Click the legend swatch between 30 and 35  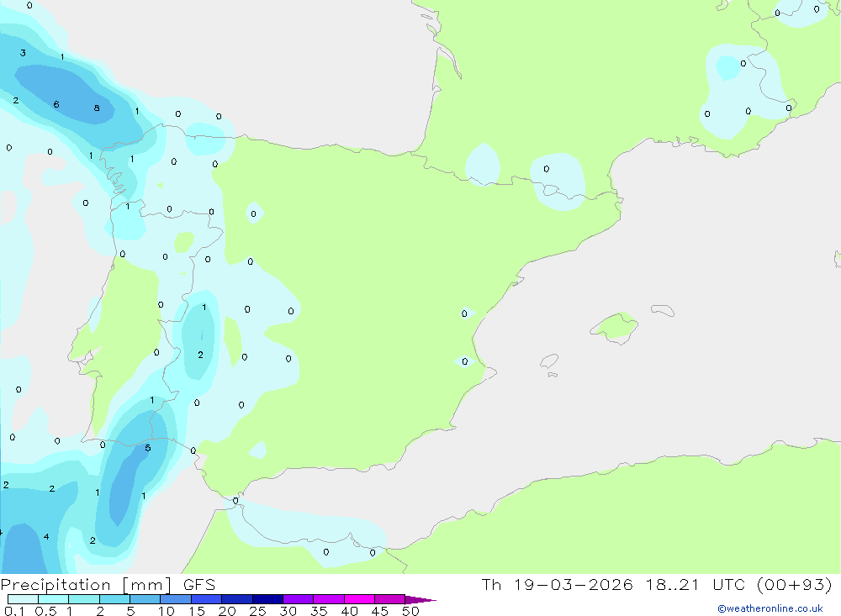(298, 599)
